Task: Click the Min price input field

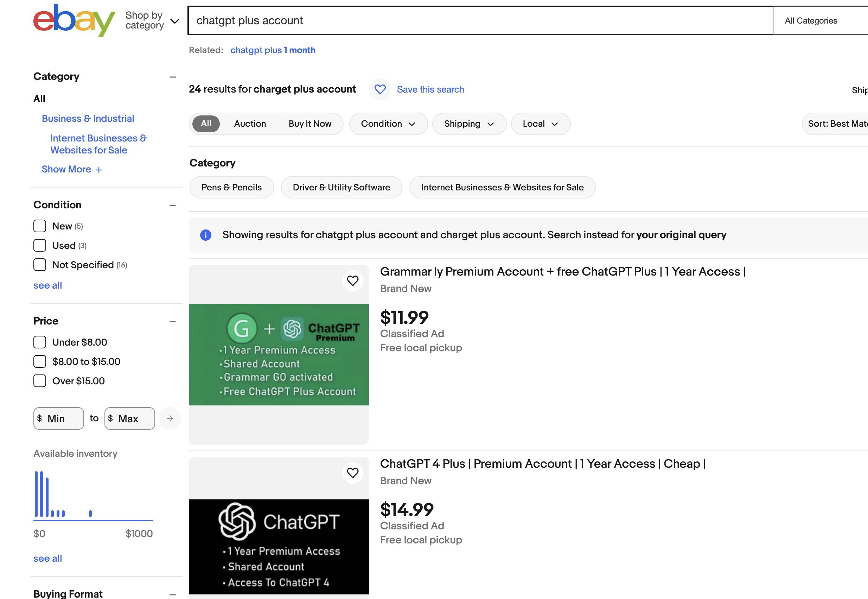Action: coord(58,418)
